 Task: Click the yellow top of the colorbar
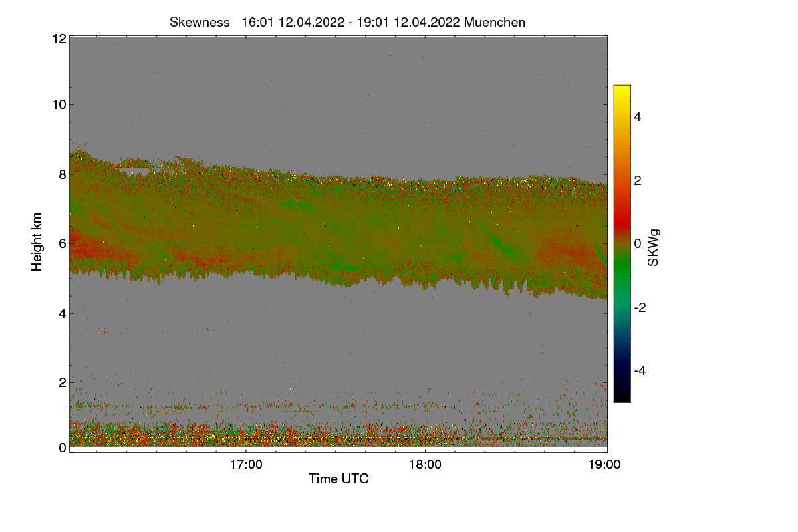click(x=622, y=89)
